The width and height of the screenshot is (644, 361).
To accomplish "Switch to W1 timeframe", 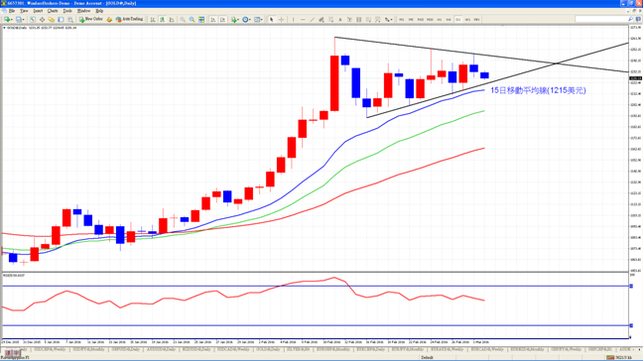I will pyautogui.click(x=467, y=19).
